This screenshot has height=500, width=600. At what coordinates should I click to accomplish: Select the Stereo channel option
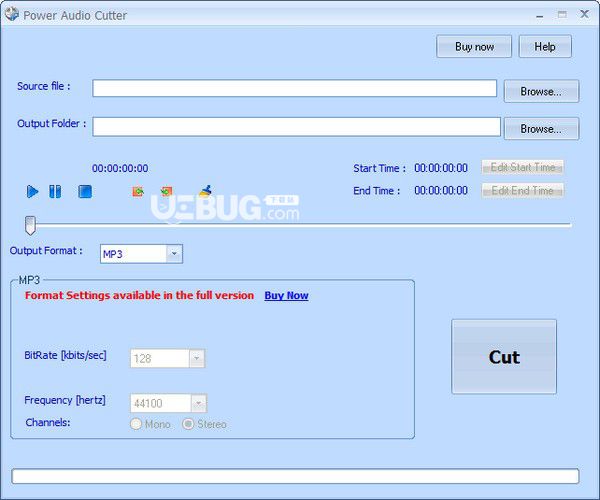coord(204,424)
